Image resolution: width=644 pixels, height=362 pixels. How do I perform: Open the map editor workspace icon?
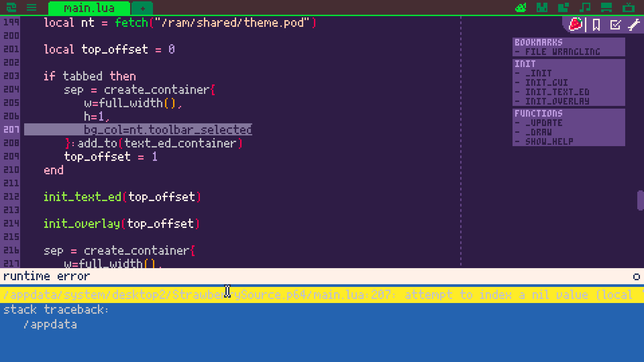pyautogui.click(x=563, y=7)
